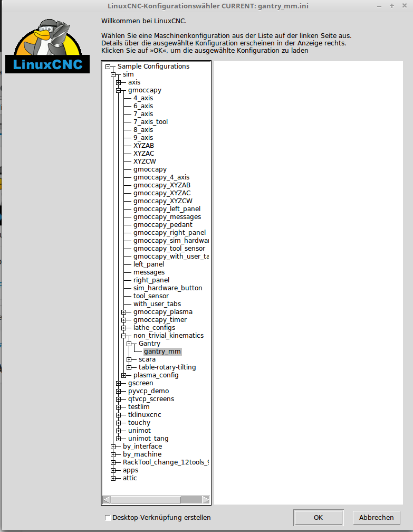Select the gmoccapy_left_panel configuration

[167, 208]
